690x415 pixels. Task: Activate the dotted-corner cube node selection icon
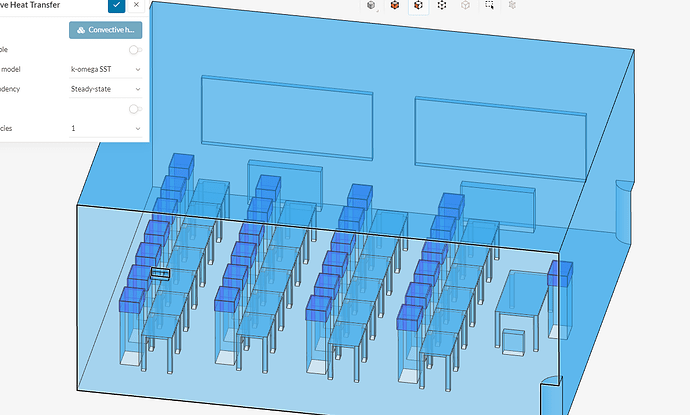[x=442, y=5]
